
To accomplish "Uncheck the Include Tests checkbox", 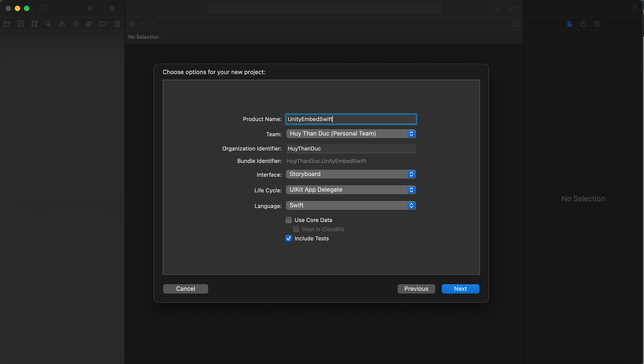I will (x=289, y=238).
